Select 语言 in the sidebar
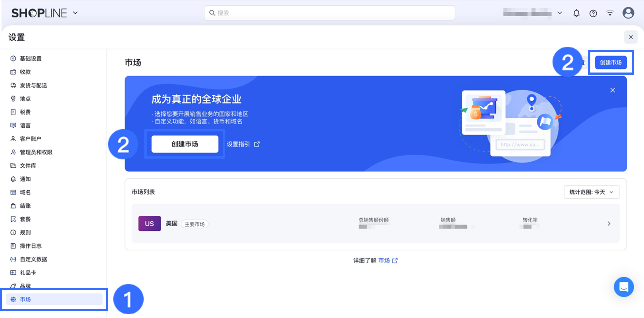This screenshot has height=318, width=644. tap(54, 125)
